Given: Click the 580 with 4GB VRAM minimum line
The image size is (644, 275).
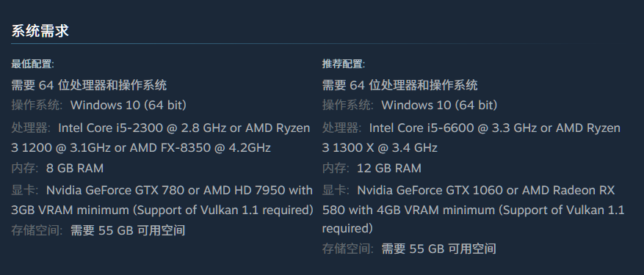Looking at the screenshot, I should tap(473, 210).
